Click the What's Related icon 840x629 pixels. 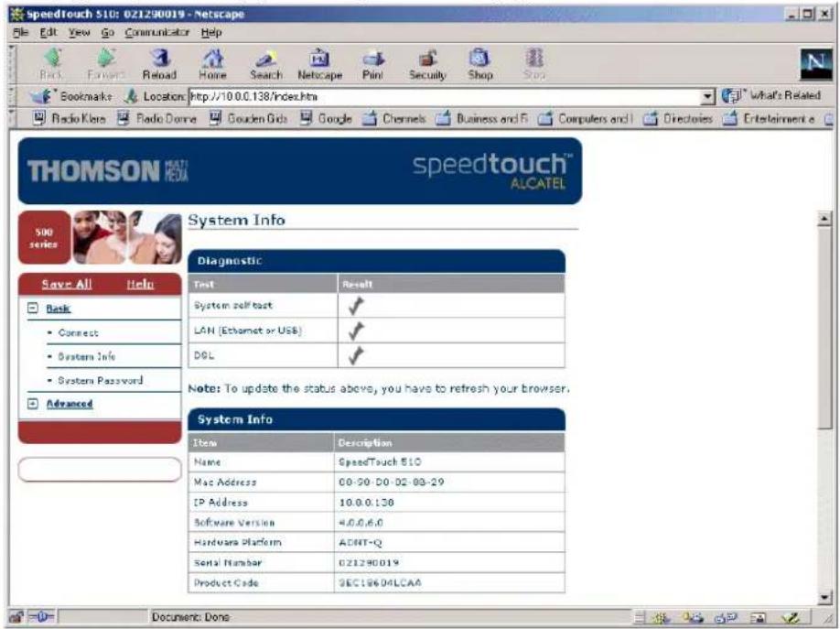(x=731, y=96)
